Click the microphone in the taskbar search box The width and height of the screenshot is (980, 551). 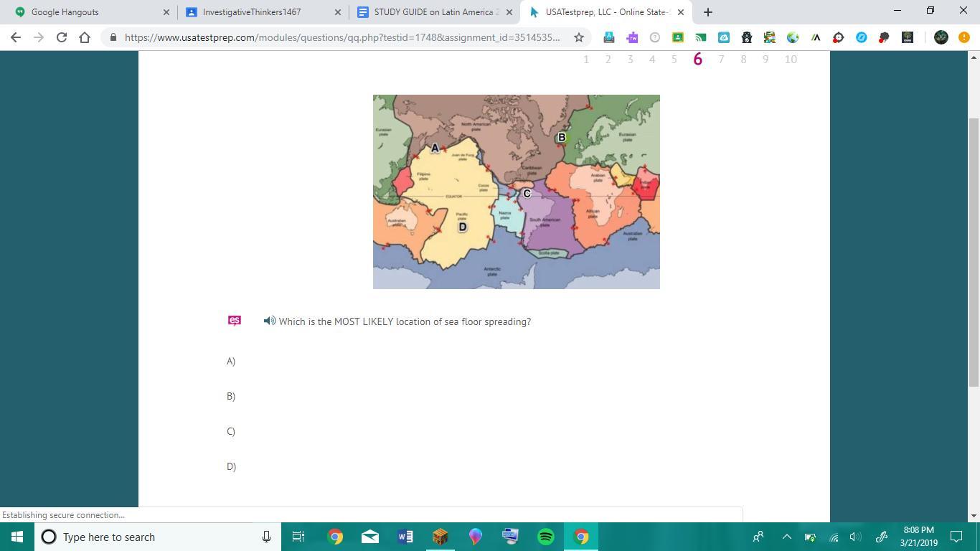tap(266, 537)
